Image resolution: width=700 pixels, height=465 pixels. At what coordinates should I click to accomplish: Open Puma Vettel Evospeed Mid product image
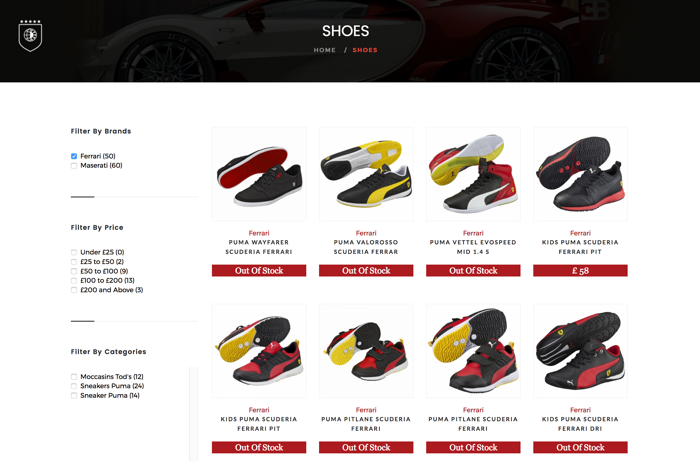(x=473, y=174)
